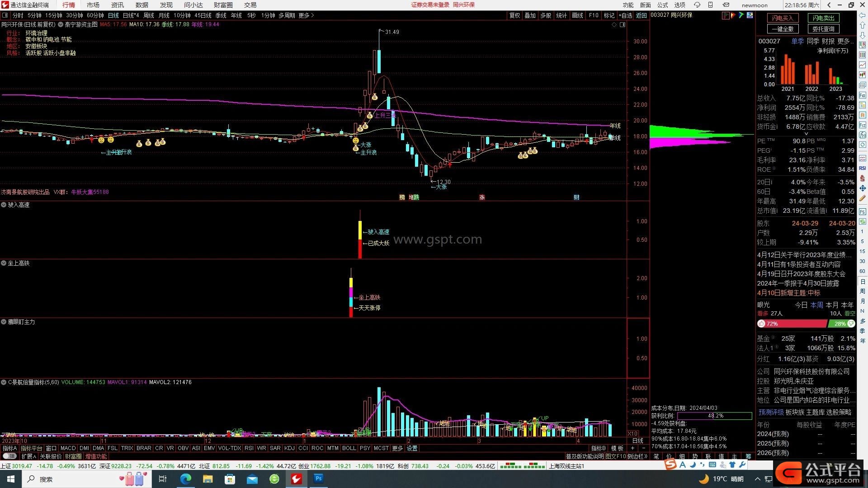868x488 pixels.
Task: Click the green arrow icon beside 同兴环保
Action: pos(741,15)
